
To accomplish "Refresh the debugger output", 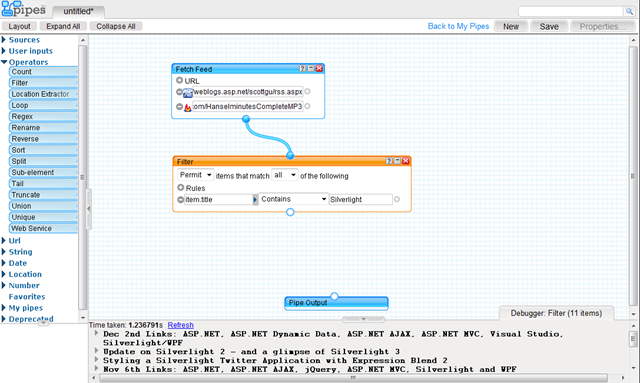I will [x=180, y=325].
